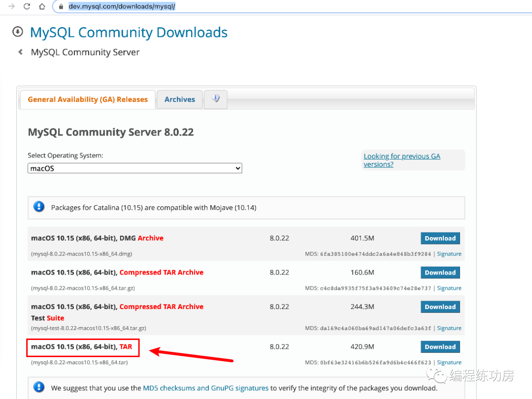Click file name mysql-8.0.22-macos10.15-x86_64.tar.gz
This screenshot has width=532, height=399.
[x=83, y=288]
